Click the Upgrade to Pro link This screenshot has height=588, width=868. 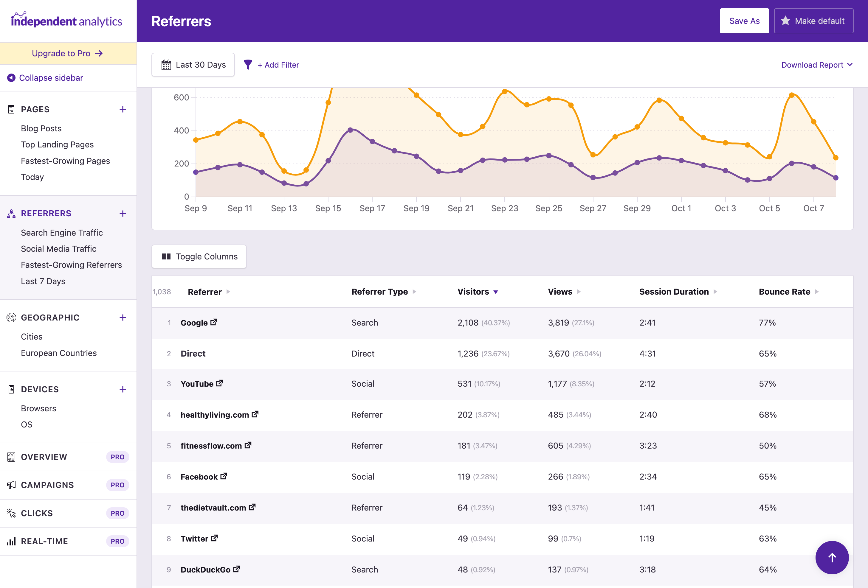(x=67, y=53)
